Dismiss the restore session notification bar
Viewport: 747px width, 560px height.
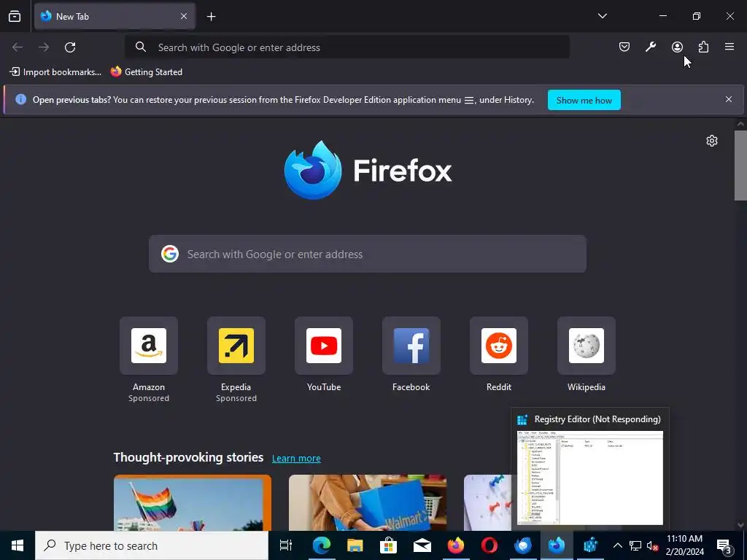[x=729, y=99]
